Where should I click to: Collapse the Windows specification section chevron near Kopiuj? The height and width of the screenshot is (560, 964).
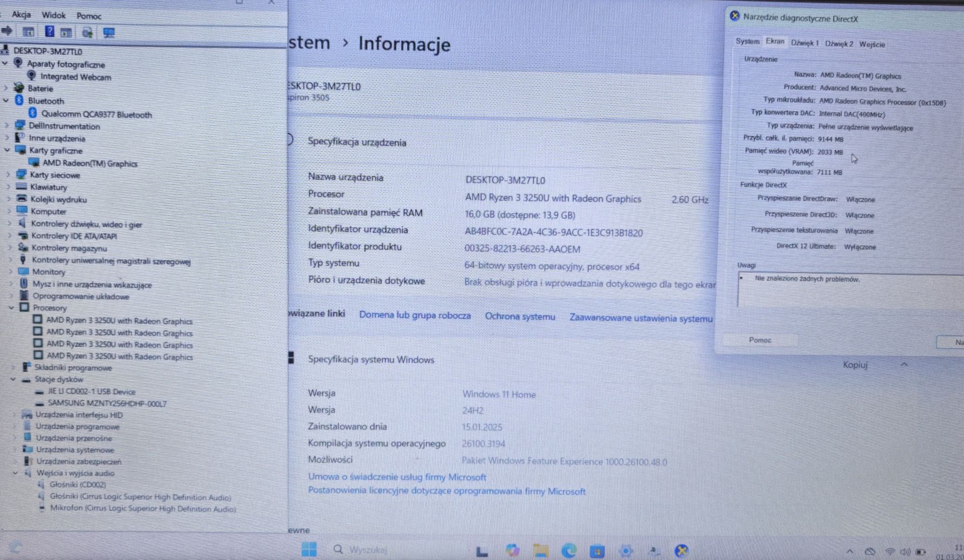click(904, 365)
